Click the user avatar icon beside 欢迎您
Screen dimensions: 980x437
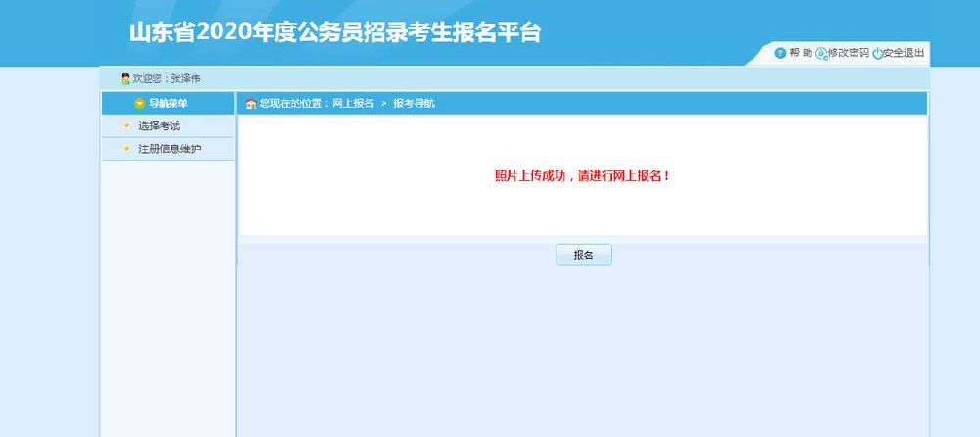pyautogui.click(x=125, y=78)
